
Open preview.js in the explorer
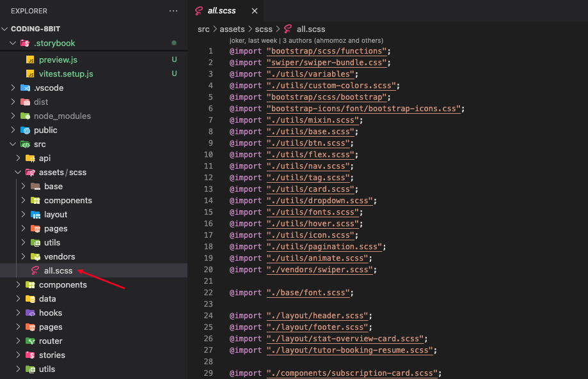58,59
